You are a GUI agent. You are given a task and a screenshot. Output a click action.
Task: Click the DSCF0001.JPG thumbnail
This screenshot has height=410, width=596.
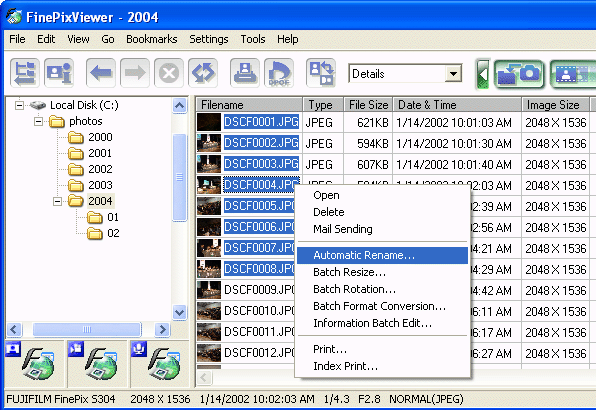209,122
